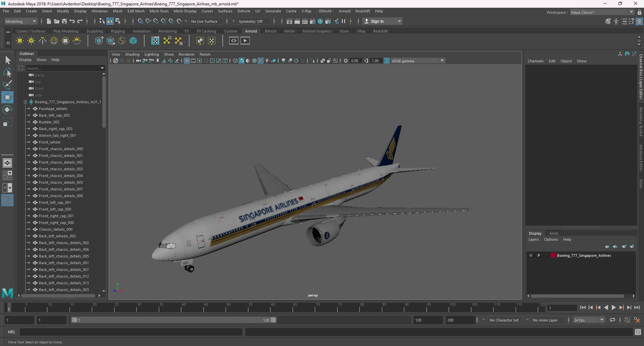Open the Sign In dropdown arrow

tap(399, 21)
